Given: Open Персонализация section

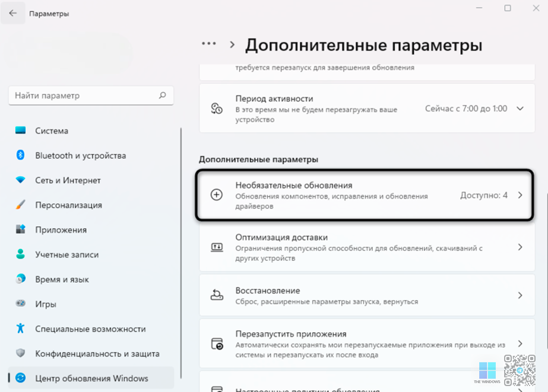Looking at the screenshot, I should pos(91,205).
